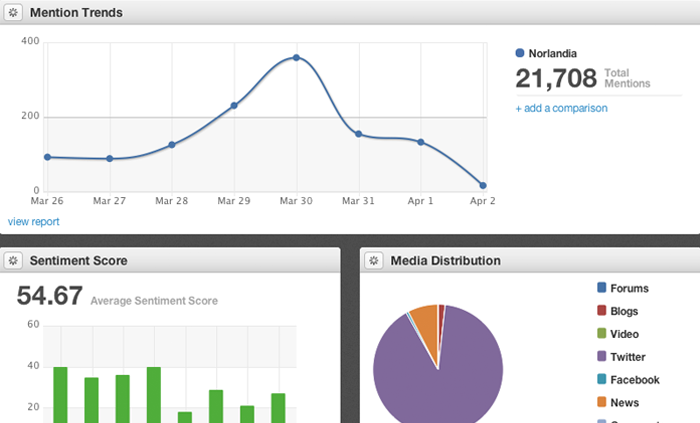The image size is (700, 423).
Task: Click the view report link
Action: (33, 222)
